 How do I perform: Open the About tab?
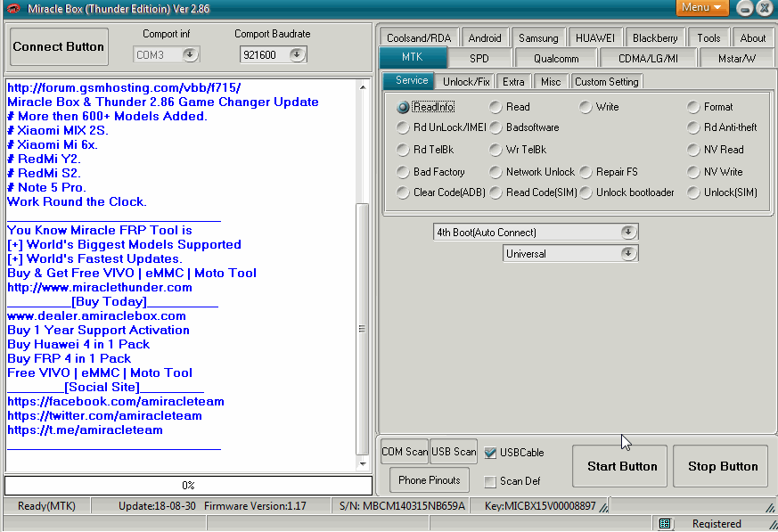[x=753, y=38]
